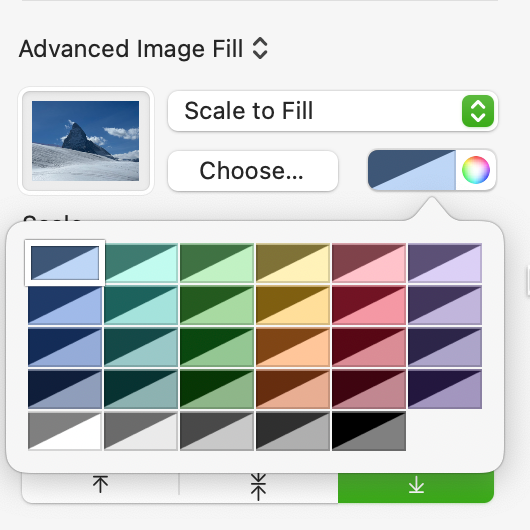Expand the Scale to Fill menu
This screenshot has height=530, width=530.
(333, 111)
